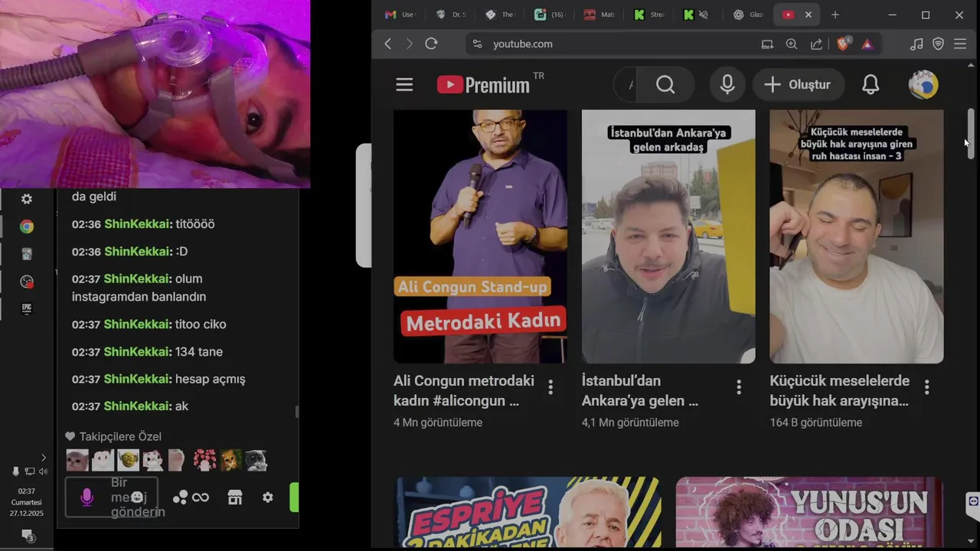This screenshot has height=551, width=980.
Task: Open Chrome in the taskbar
Action: point(27,227)
